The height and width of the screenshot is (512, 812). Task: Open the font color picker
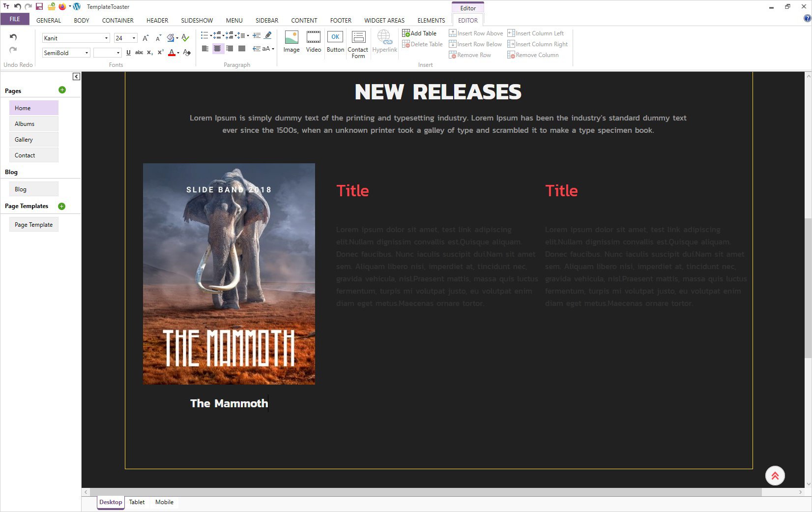click(172, 53)
